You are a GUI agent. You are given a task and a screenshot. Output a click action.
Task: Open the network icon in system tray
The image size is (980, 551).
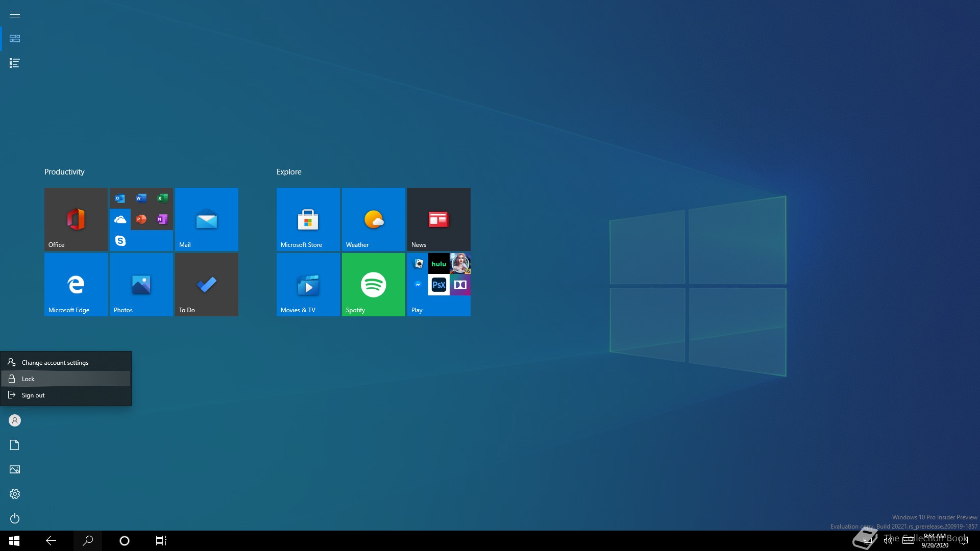[x=867, y=541]
